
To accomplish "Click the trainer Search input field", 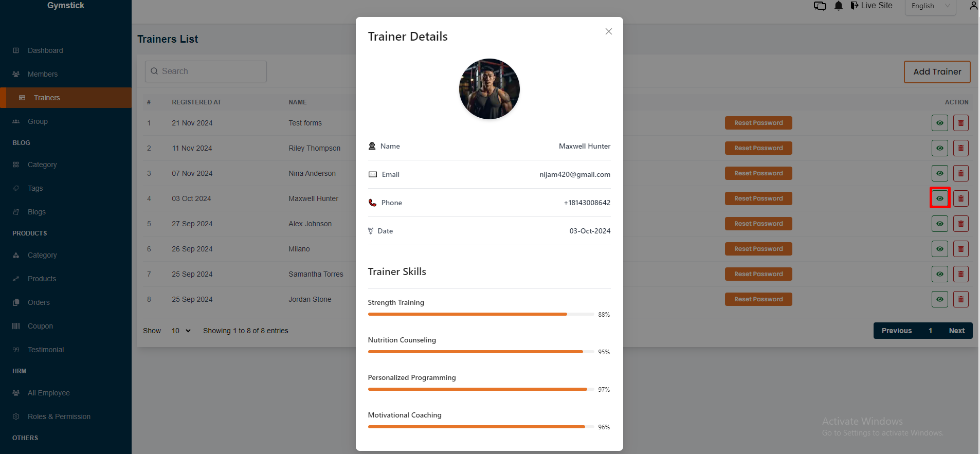I will (x=206, y=71).
